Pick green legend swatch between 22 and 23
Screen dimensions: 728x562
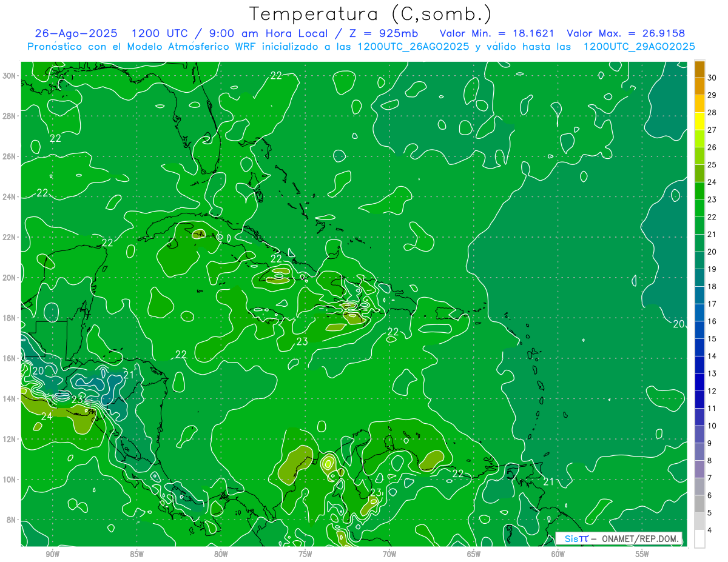[699, 209]
